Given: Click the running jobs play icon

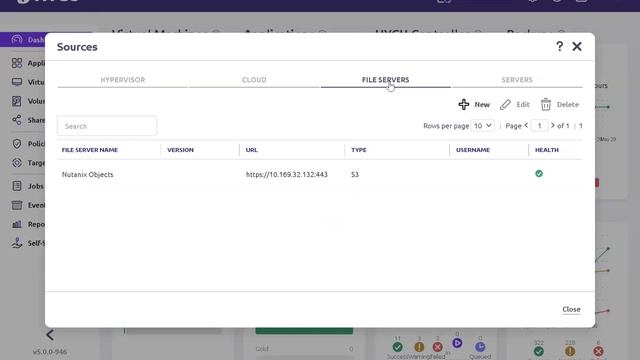Looking at the screenshot, I should 457,343.
